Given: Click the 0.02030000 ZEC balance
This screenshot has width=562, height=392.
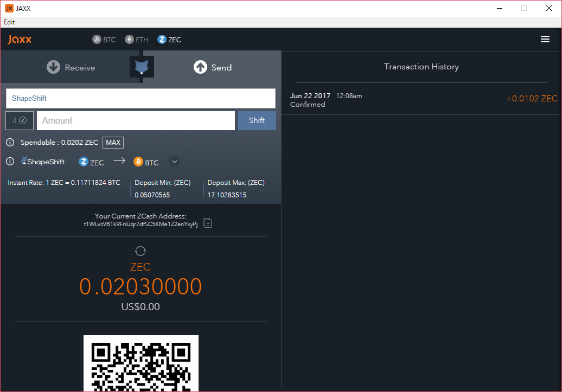Looking at the screenshot, I should 140,287.
